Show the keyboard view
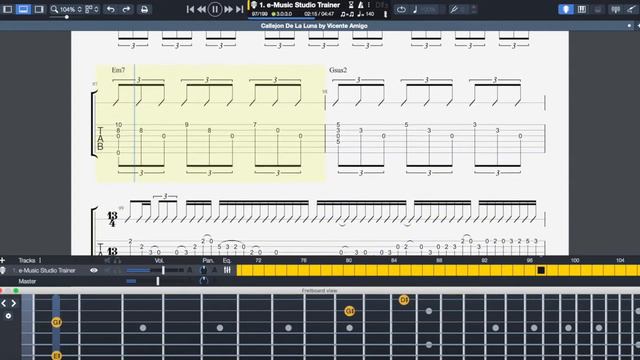 [582, 9]
